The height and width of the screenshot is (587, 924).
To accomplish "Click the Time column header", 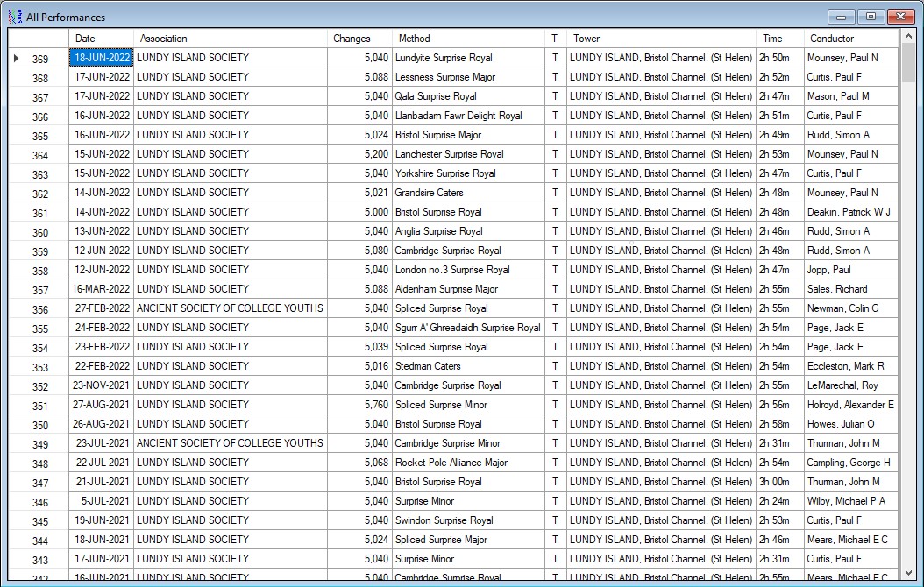I will [779, 39].
